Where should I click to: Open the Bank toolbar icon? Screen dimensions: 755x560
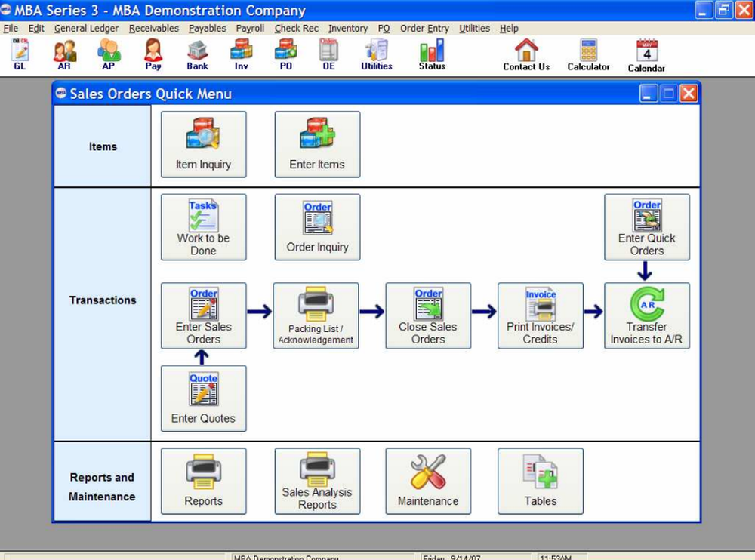197,54
